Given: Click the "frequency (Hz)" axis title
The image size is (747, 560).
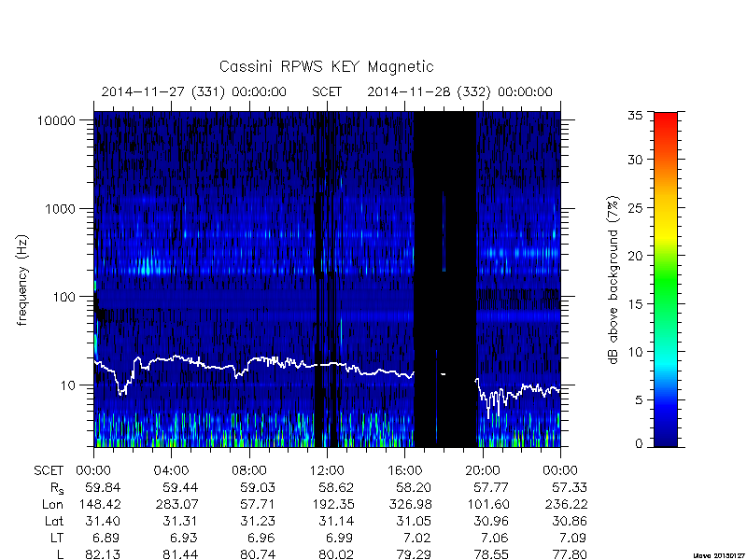Looking at the screenshot, I should click(x=22, y=280).
